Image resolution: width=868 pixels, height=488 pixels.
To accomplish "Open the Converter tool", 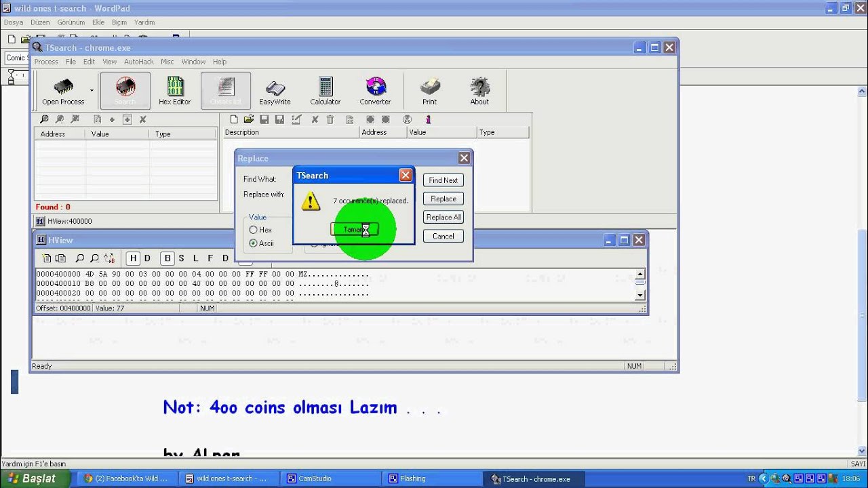I will coord(375,91).
